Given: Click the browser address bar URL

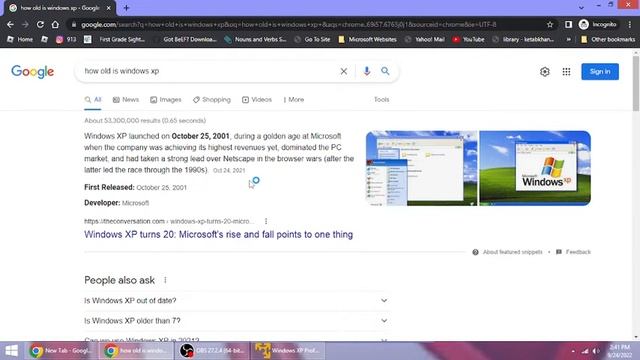Looking at the screenshot, I should click(289, 24).
